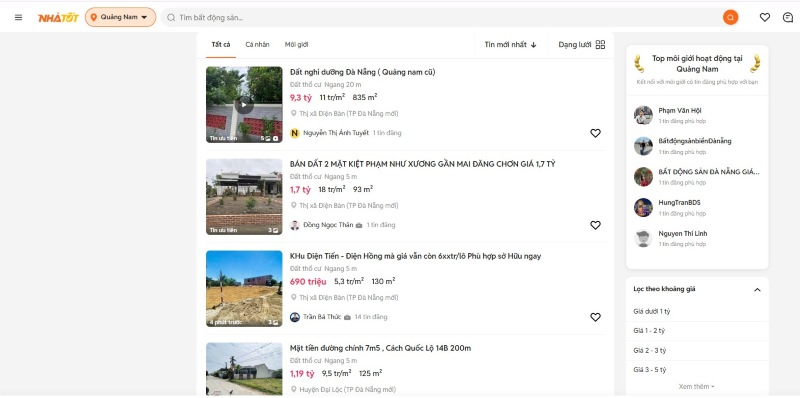Open the Tin mới nhất sort dropdown
This screenshot has height=398, width=800.
point(511,45)
